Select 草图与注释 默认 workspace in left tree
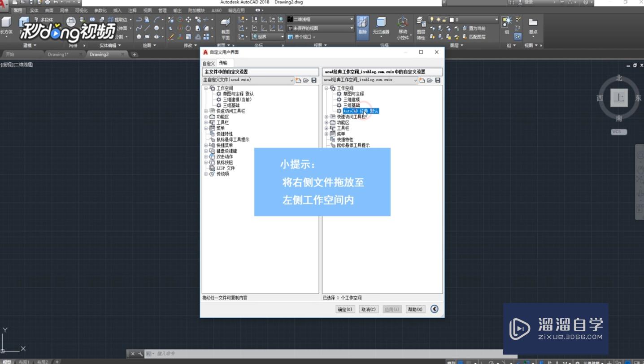Screen dimensions: 644x364 click(x=238, y=94)
